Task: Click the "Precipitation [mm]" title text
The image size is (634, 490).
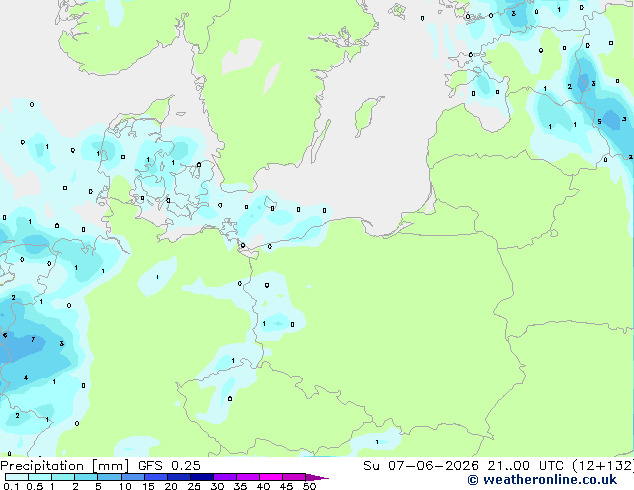Action: tap(65, 466)
